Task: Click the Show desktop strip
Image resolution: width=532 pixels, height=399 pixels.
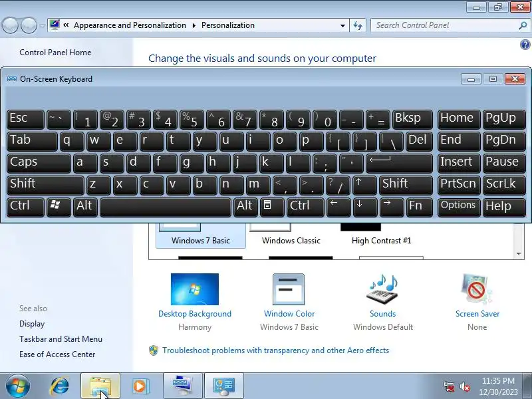Action: pyautogui.click(x=529, y=386)
